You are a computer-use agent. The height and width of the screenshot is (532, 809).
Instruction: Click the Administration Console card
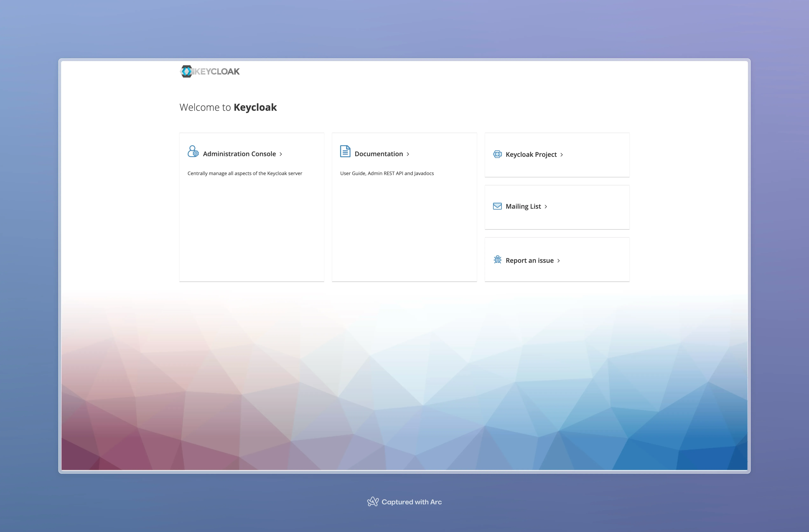[252, 207]
